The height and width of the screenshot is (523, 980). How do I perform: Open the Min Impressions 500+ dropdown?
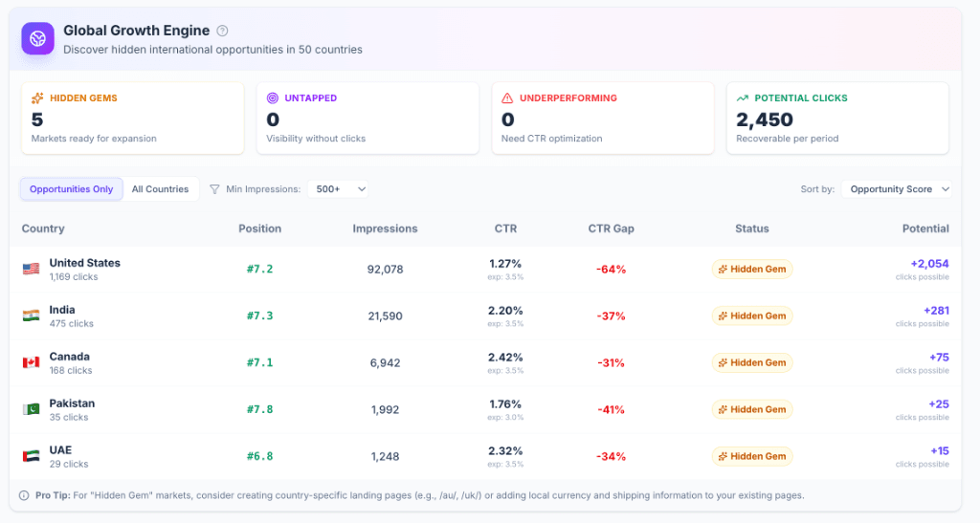(341, 189)
